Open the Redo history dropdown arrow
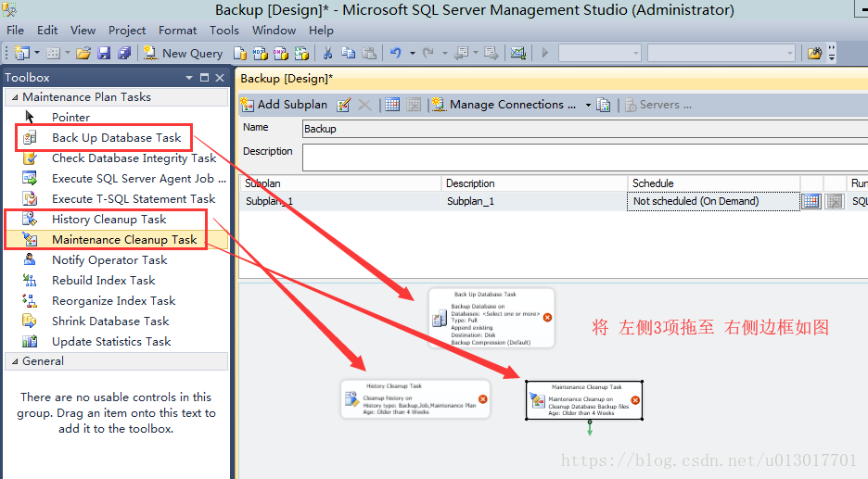 point(444,53)
